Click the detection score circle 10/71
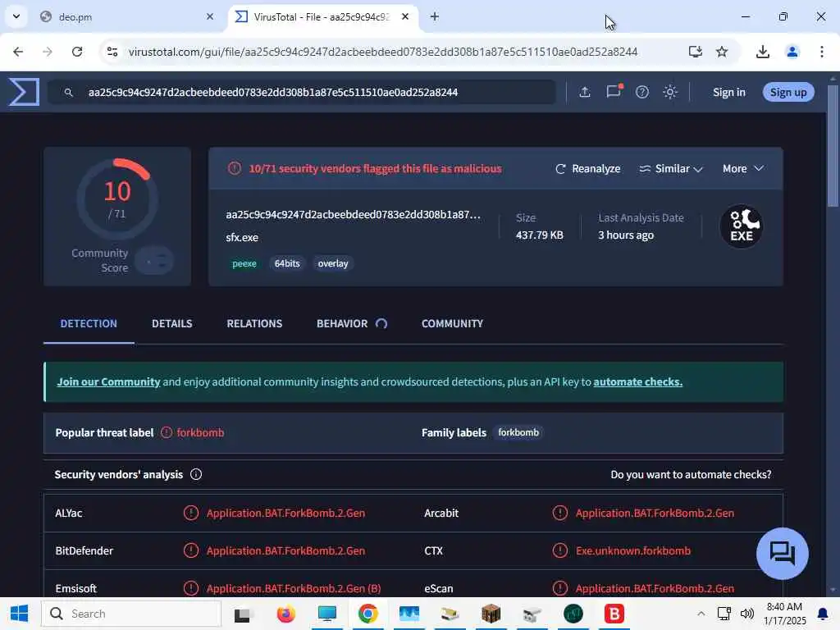 coord(117,200)
